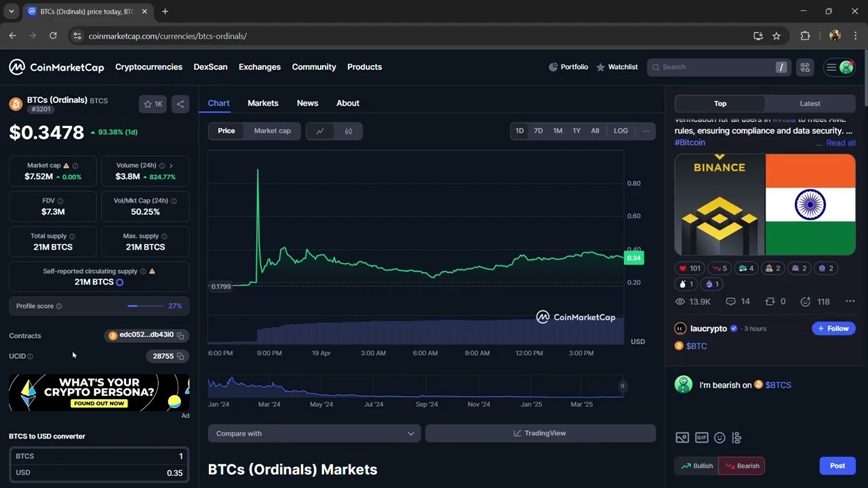The width and height of the screenshot is (868, 488).
Task: Open the Binance India post image
Action: pyautogui.click(x=765, y=205)
